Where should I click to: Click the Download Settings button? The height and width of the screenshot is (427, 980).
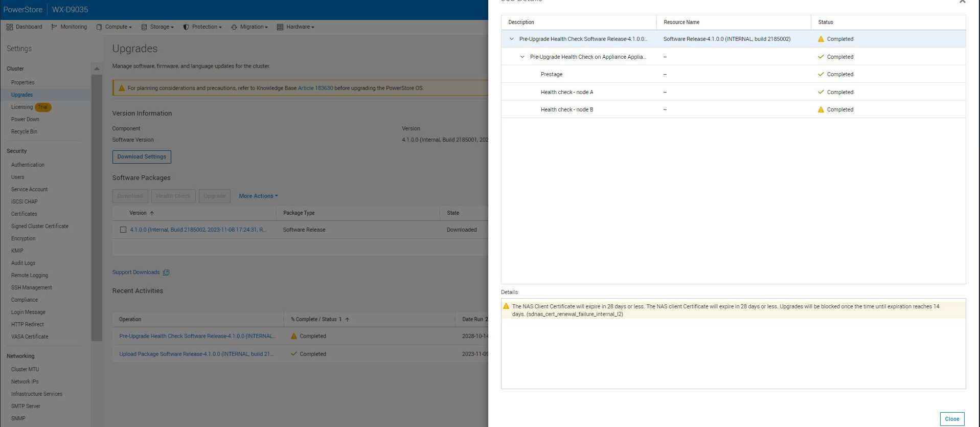(142, 156)
